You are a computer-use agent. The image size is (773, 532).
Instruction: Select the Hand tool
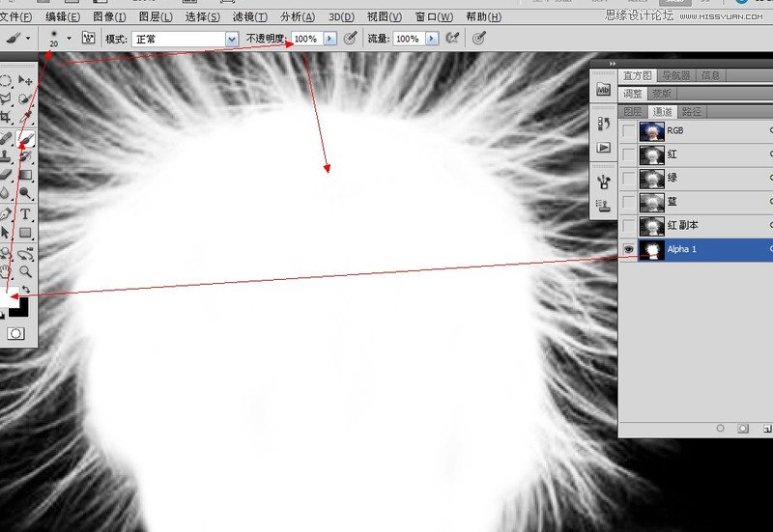6,271
